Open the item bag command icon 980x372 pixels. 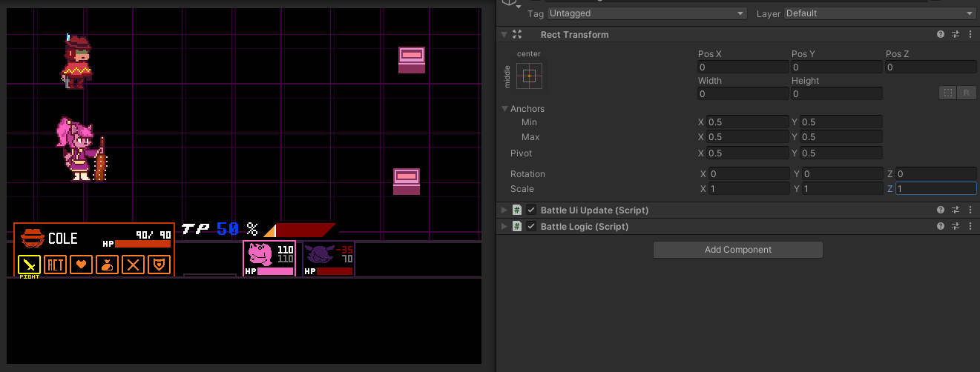(107, 265)
